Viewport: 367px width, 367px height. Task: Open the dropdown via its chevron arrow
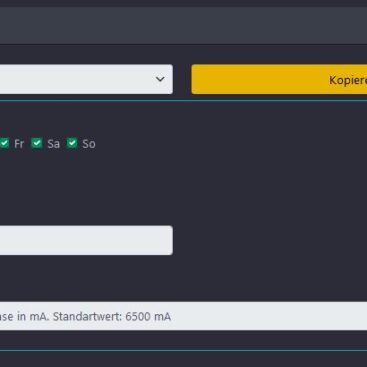pos(160,79)
